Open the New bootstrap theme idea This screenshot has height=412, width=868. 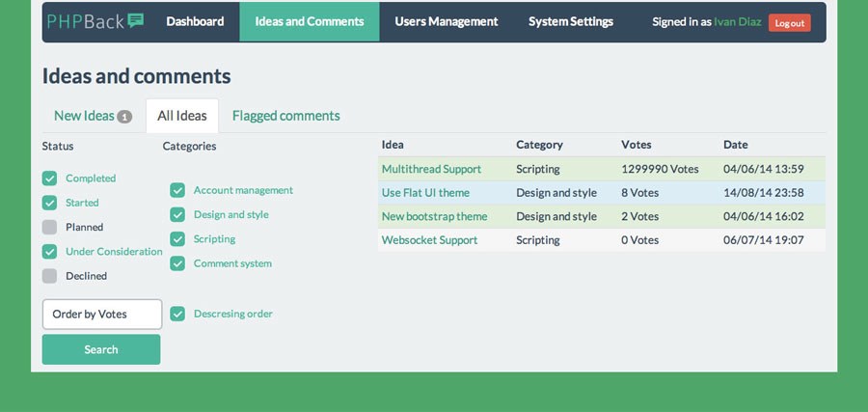[435, 216]
